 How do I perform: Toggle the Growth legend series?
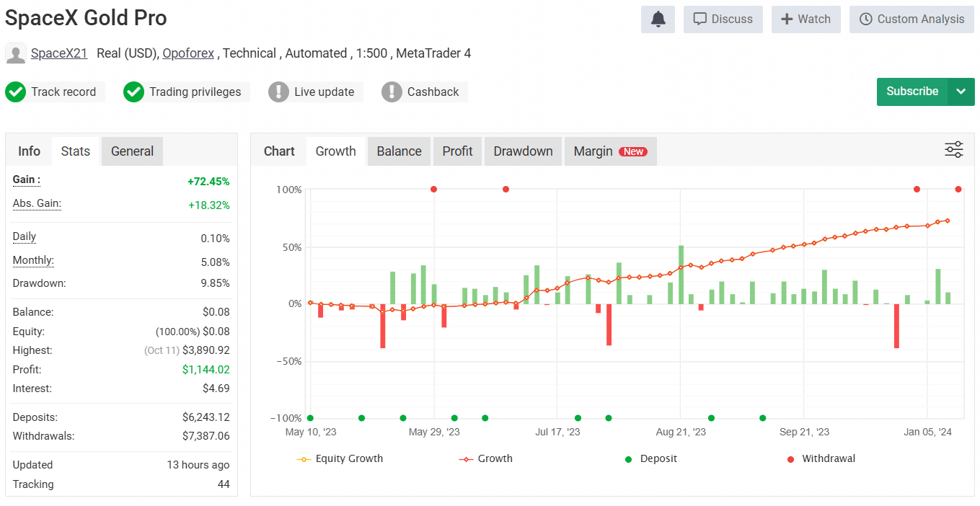(x=485, y=458)
